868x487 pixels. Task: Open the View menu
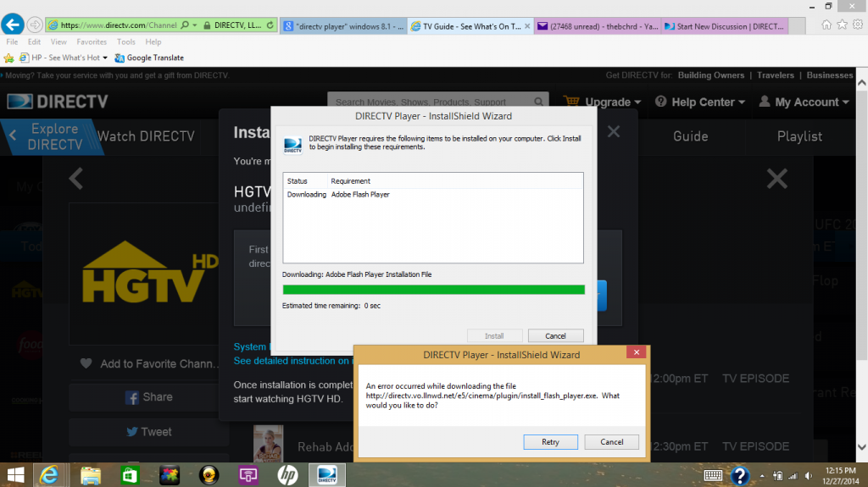[58, 42]
